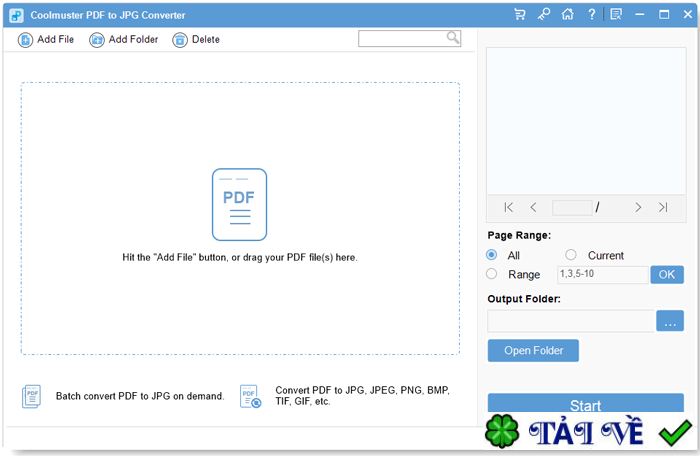Open the home page icon in the title bar
700x456 pixels.
point(567,15)
